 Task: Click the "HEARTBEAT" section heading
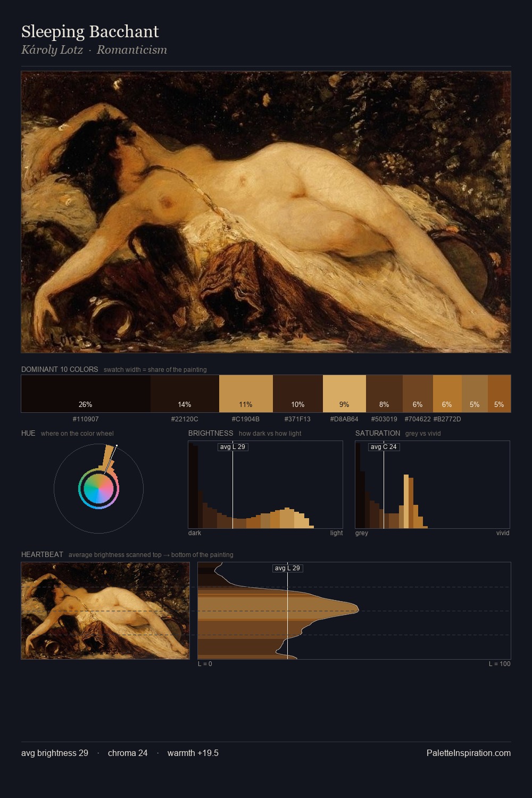click(42, 554)
